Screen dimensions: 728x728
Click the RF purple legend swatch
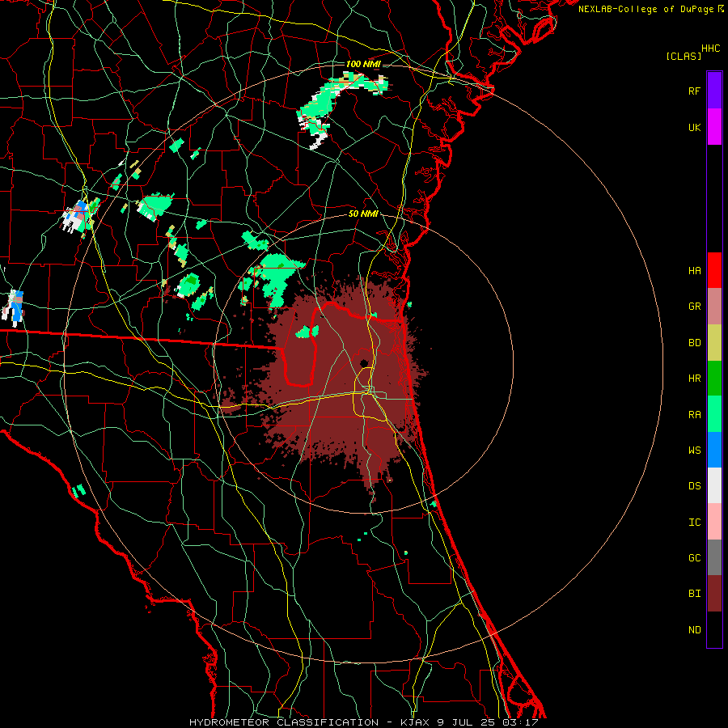[x=714, y=90]
